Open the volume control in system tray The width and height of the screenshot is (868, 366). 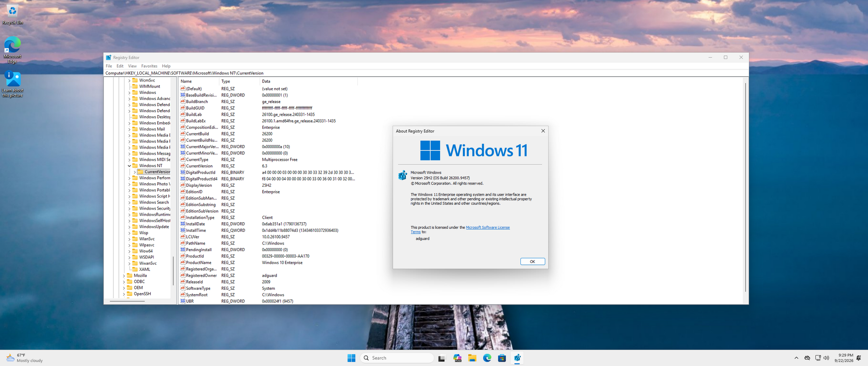826,358
